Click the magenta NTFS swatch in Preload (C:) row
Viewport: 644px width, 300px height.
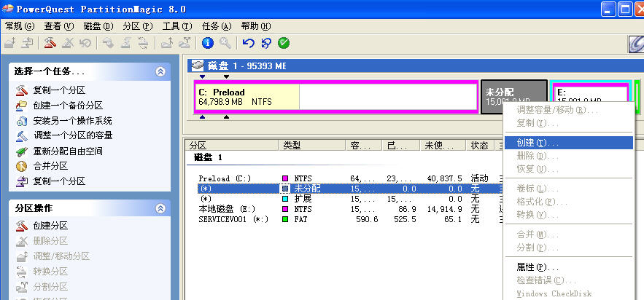pos(285,178)
